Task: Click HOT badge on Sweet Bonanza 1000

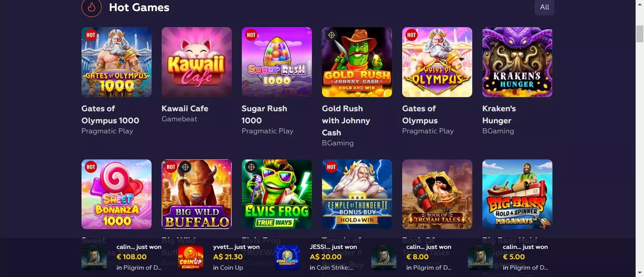Action: click(x=91, y=167)
